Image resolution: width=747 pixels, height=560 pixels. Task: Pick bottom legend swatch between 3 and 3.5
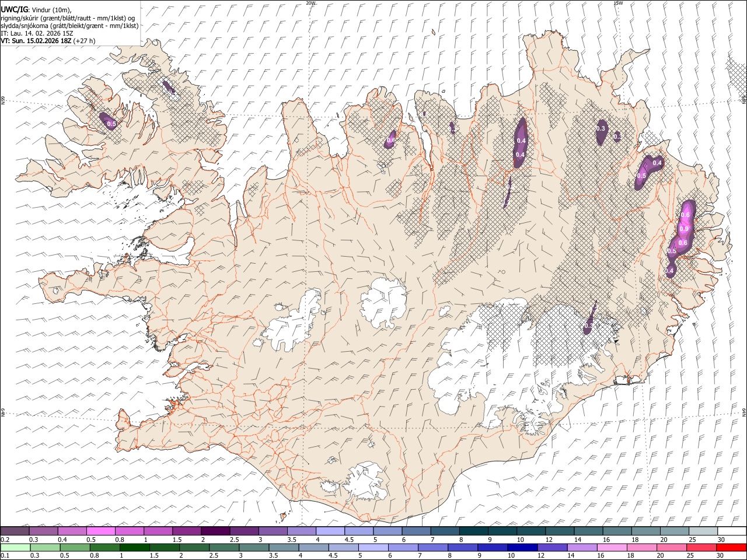tap(254, 547)
